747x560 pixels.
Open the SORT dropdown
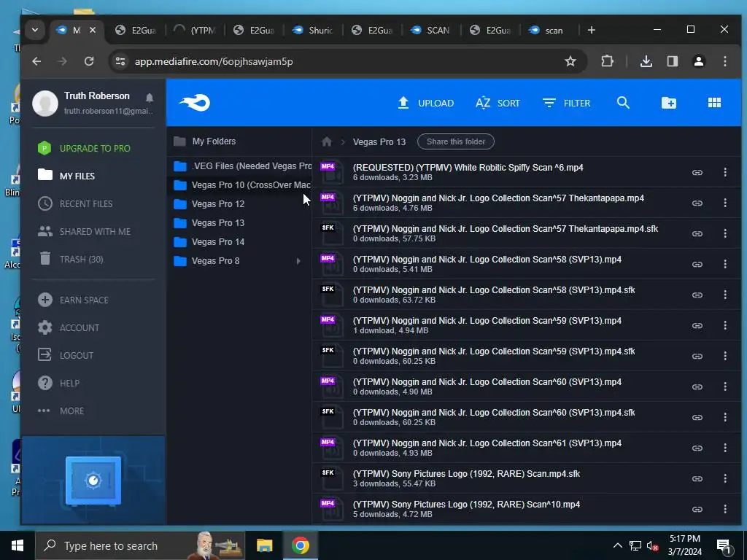point(498,103)
